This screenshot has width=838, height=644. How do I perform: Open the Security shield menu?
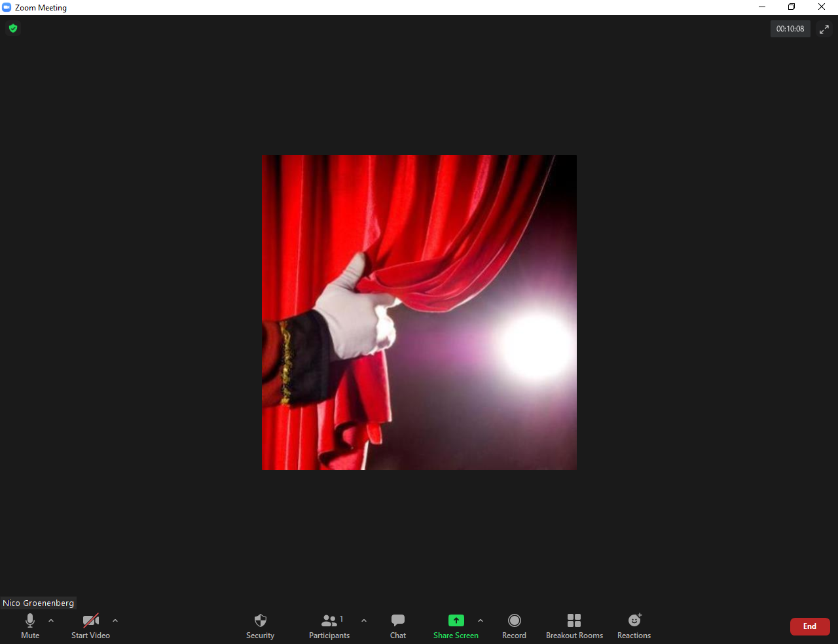pos(260,626)
